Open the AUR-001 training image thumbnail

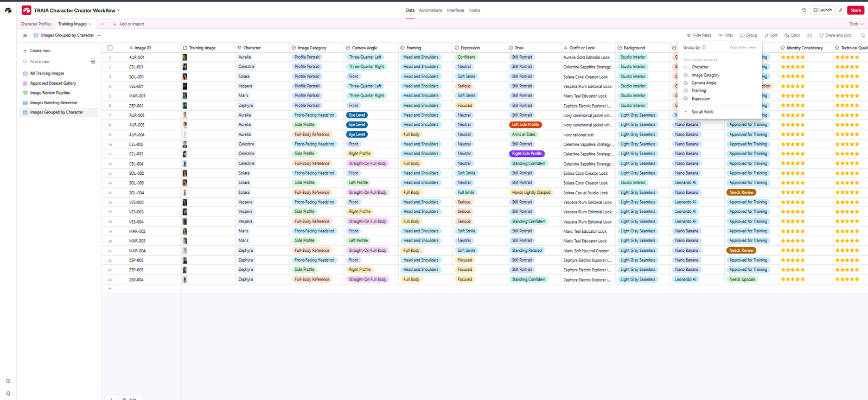point(185,57)
